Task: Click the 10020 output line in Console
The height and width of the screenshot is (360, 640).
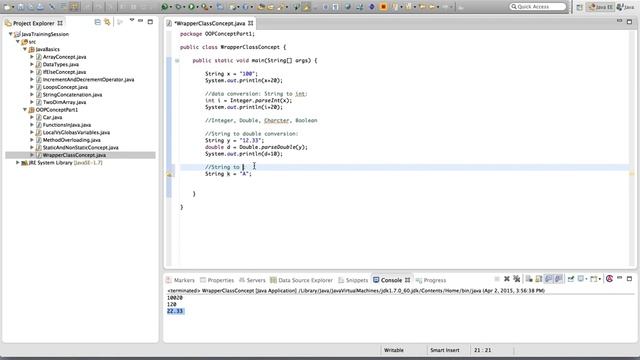Action: 175,298
